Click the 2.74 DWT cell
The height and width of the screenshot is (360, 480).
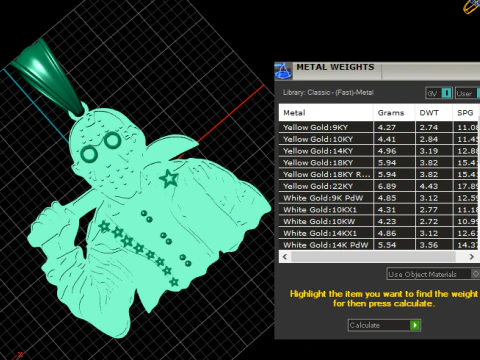click(434, 127)
